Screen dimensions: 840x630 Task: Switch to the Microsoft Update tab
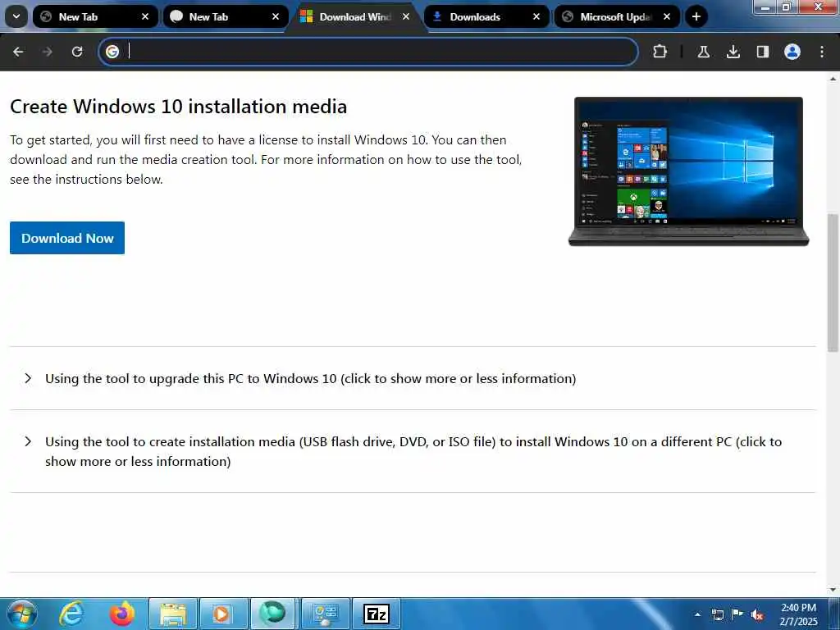pos(615,16)
